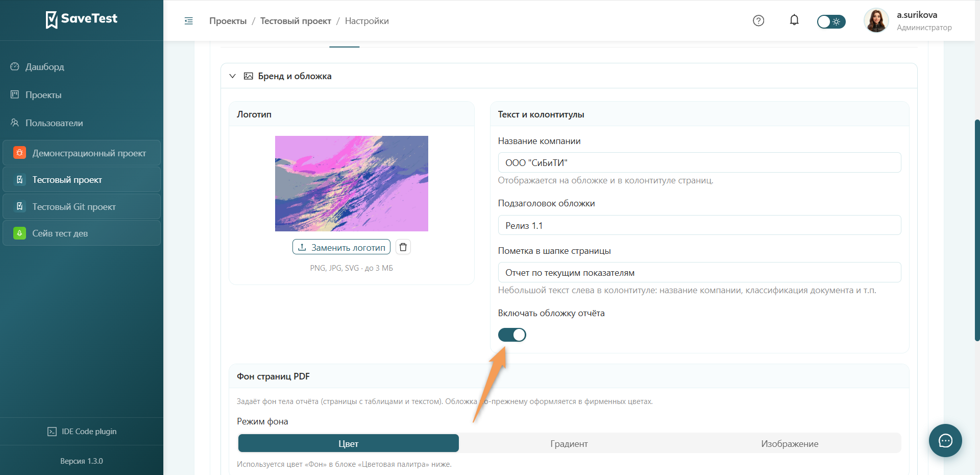Open the user avatar profile

click(x=876, y=20)
